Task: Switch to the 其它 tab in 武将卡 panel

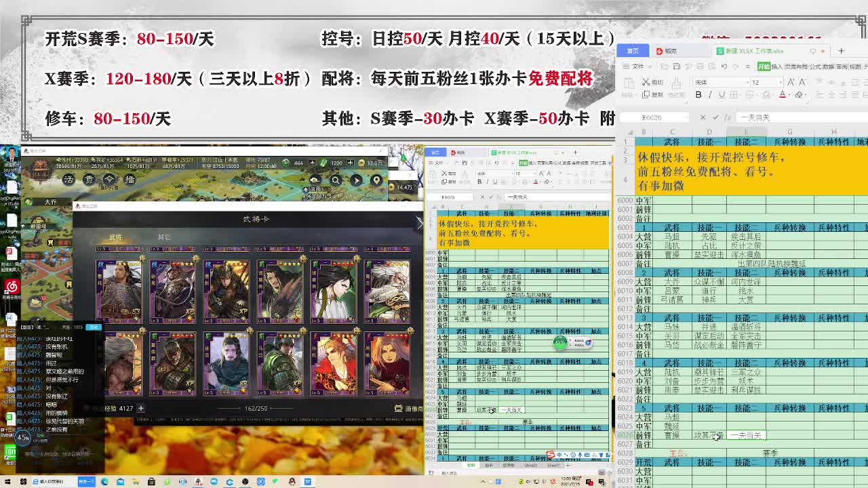Action: pyautogui.click(x=164, y=237)
